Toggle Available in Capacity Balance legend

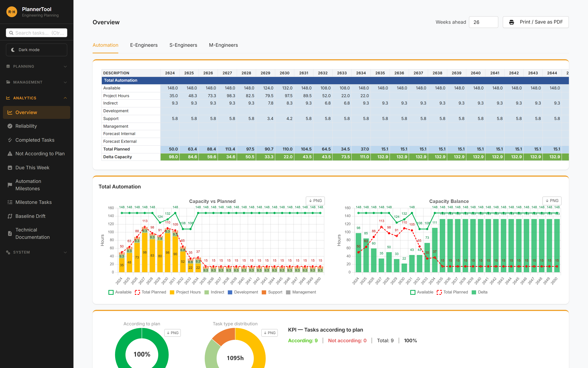point(422,292)
